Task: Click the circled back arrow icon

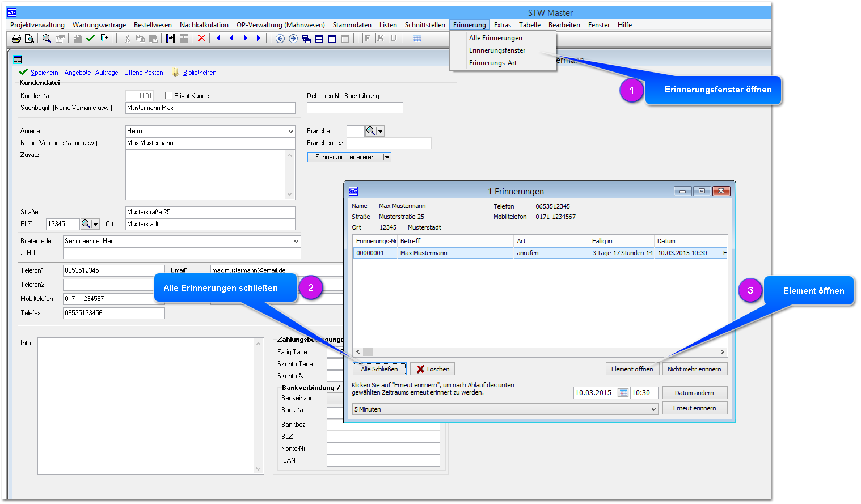Action: 280,39
